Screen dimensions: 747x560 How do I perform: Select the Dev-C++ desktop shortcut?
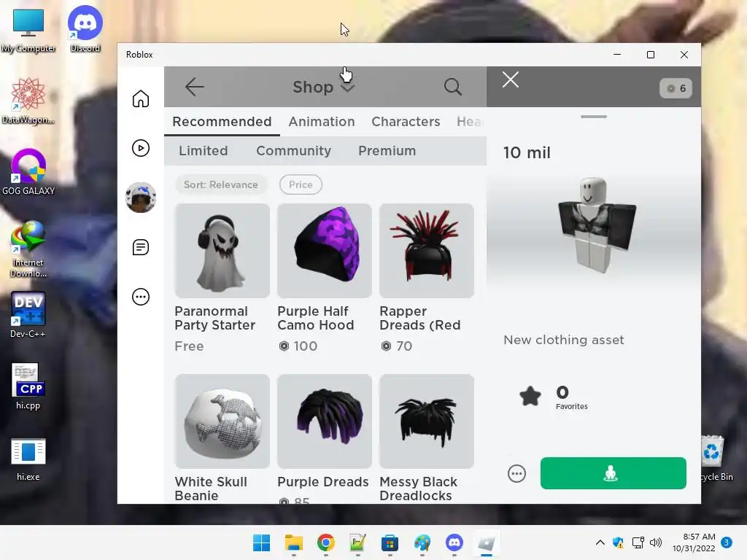[28, 315]
